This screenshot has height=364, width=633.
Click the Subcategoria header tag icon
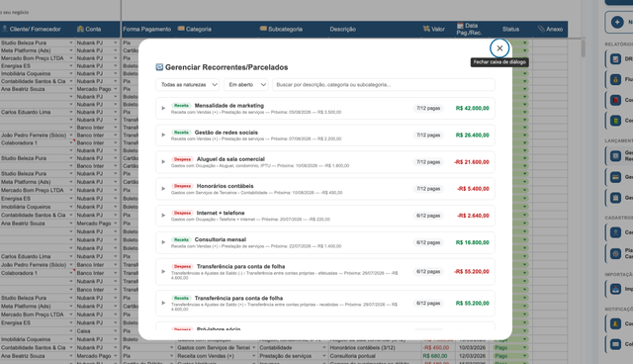263,29
